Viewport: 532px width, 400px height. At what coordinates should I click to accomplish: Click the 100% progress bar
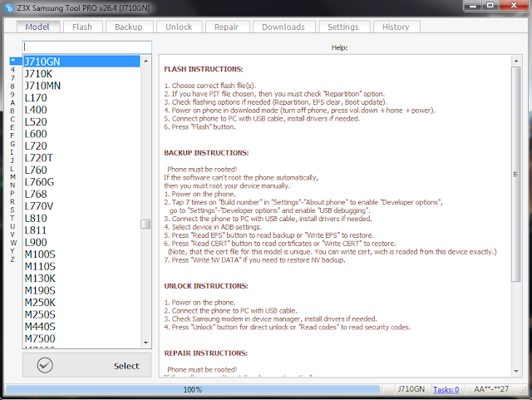(193, 389)
